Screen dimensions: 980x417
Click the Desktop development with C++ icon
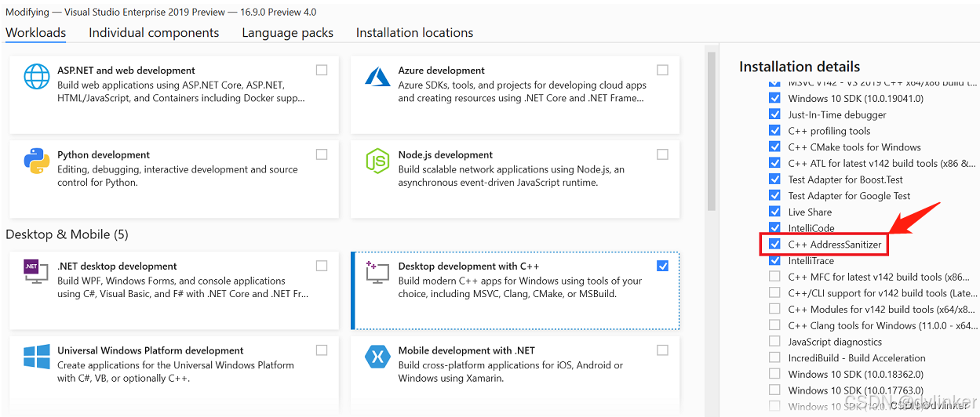pyautogui.click(x=377, y=273)
